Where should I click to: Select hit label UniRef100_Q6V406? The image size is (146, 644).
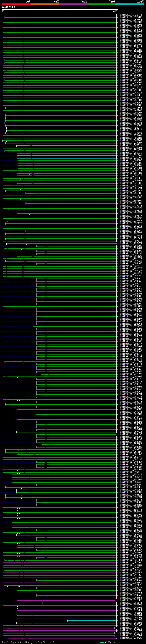131,65
